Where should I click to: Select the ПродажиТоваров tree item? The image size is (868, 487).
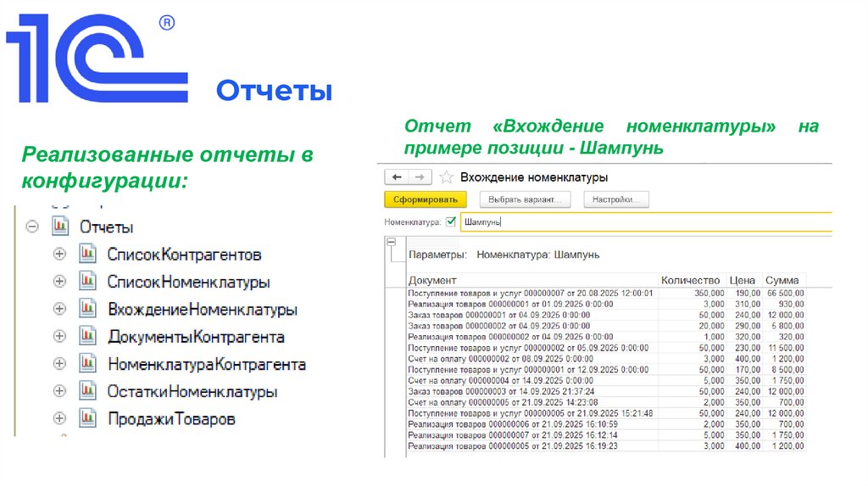point(171,419)
